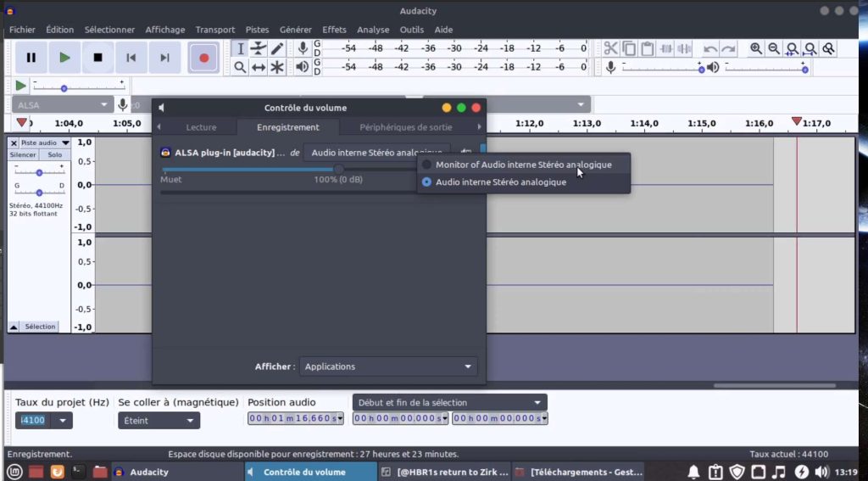Open the Générer menu

coord(296,30)
